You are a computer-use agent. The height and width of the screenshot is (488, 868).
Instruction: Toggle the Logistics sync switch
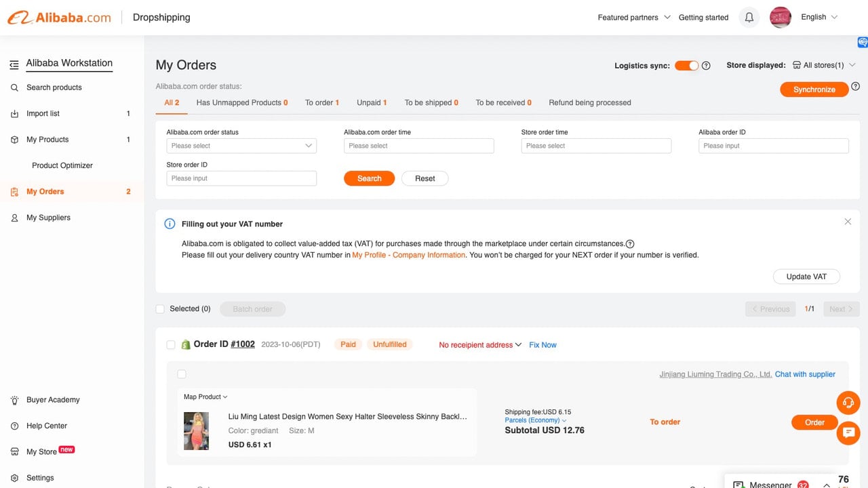click(x=686, y=66)
